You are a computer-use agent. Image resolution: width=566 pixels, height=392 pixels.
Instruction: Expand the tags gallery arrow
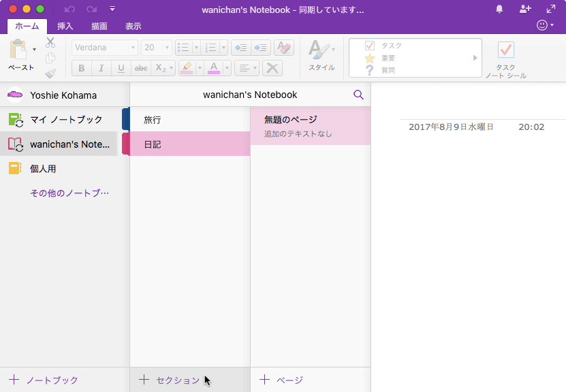click(x=475, y=58)
